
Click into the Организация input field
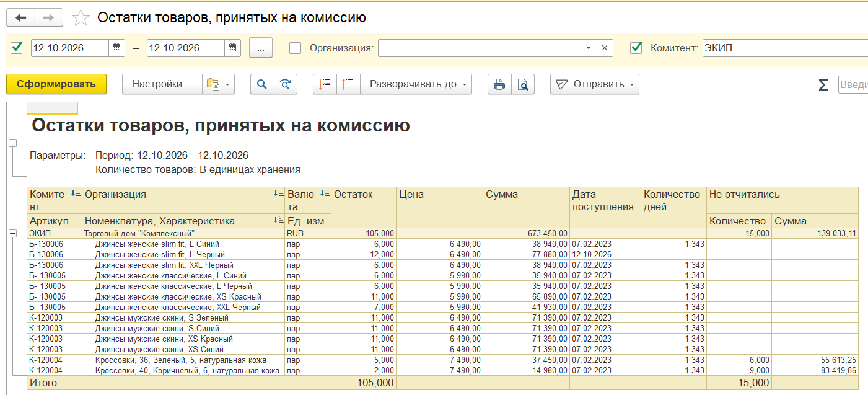coord(480,48)
